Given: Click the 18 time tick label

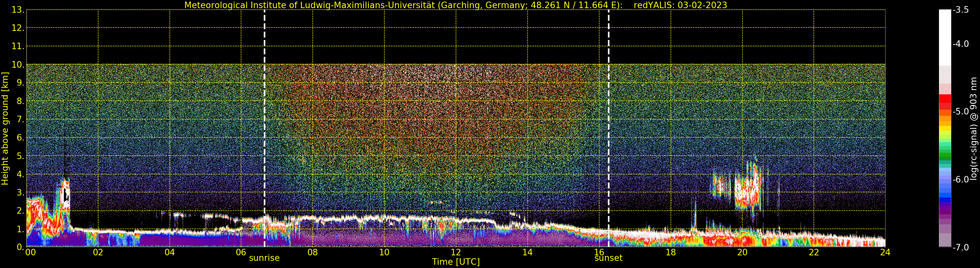Looking at the screenshot, I should point(671,252).
